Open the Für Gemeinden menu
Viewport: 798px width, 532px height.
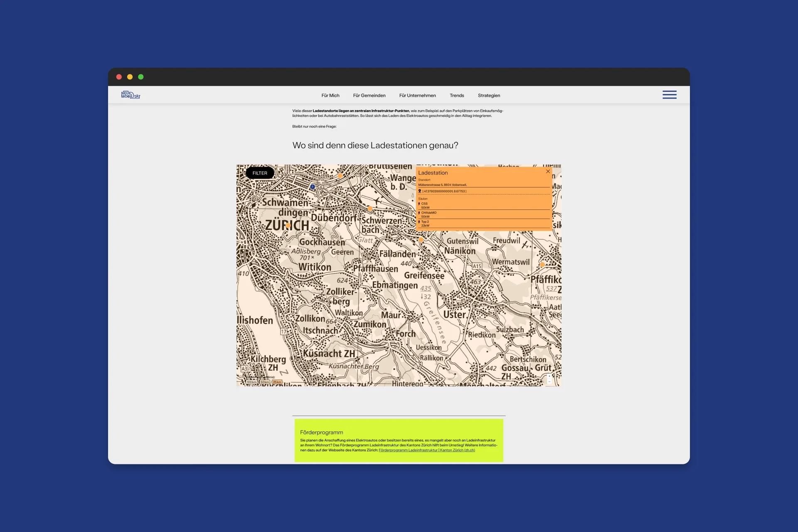369,96
